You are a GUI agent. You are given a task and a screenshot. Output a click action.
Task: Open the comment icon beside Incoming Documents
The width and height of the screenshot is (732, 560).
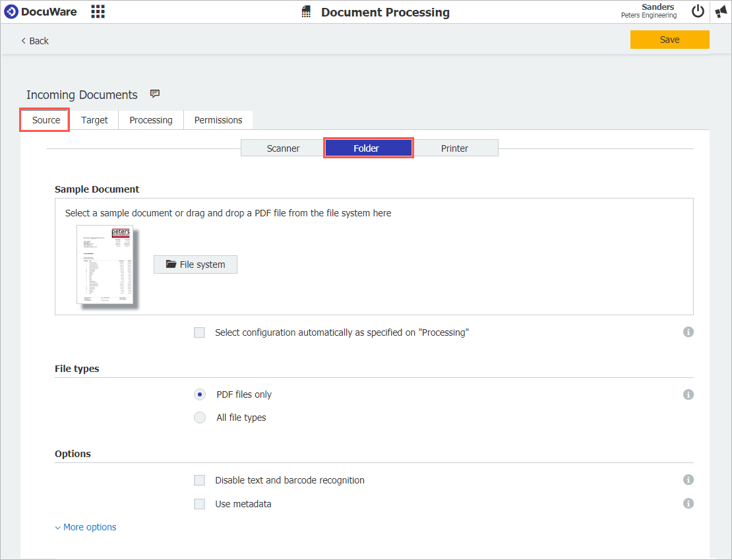point(154,94)
